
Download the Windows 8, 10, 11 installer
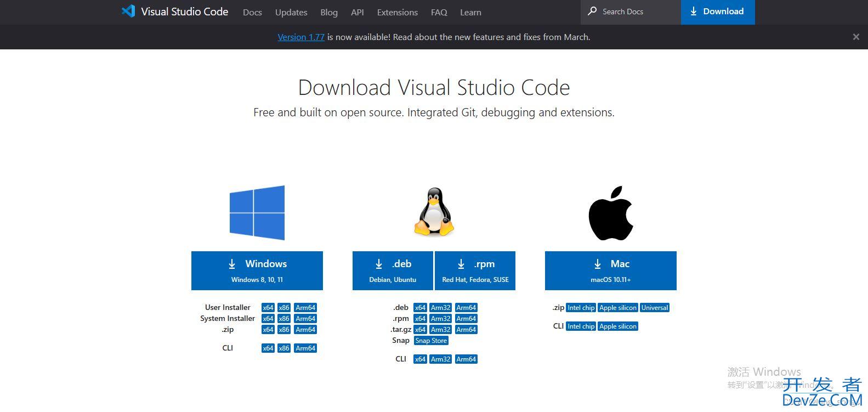click(257, 270)
